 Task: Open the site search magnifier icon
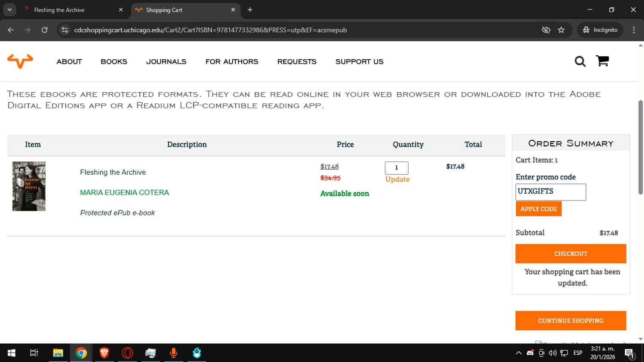point(580,61)
